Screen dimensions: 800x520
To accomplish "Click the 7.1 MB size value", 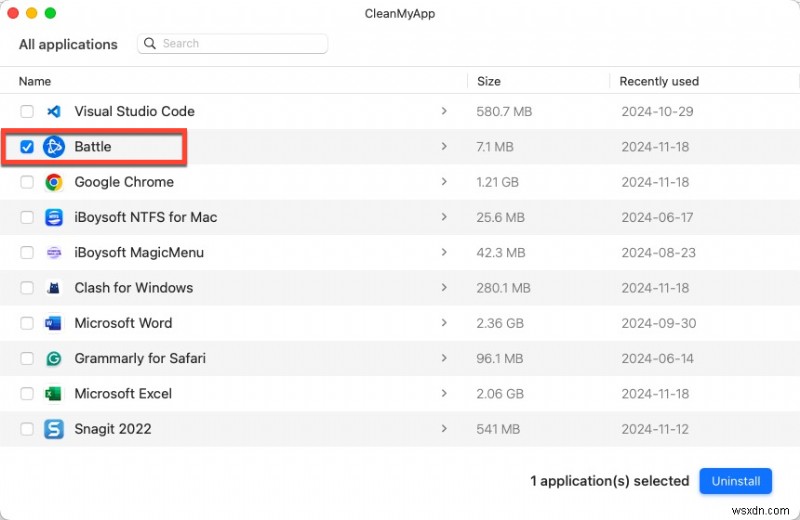I will pyautogui.click(x=494, y=147).
